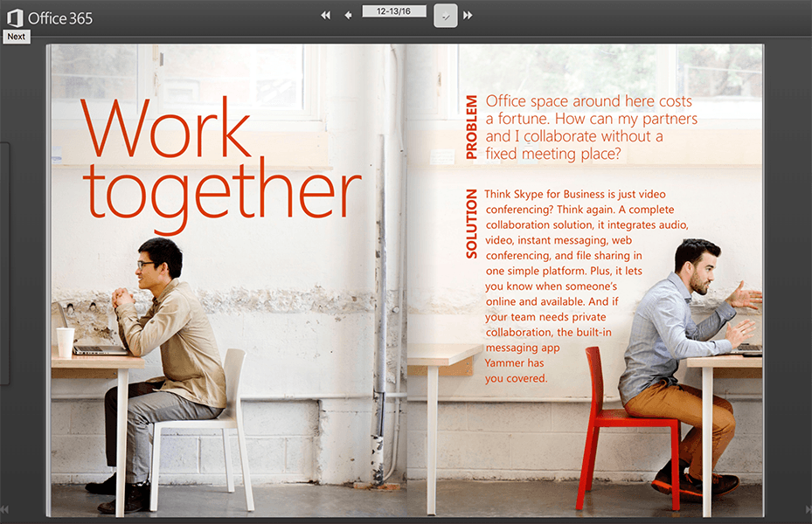The image size is (812, 524).
Task: Expand the collapsed side panel on the left edge
Action: coord(4,262)
